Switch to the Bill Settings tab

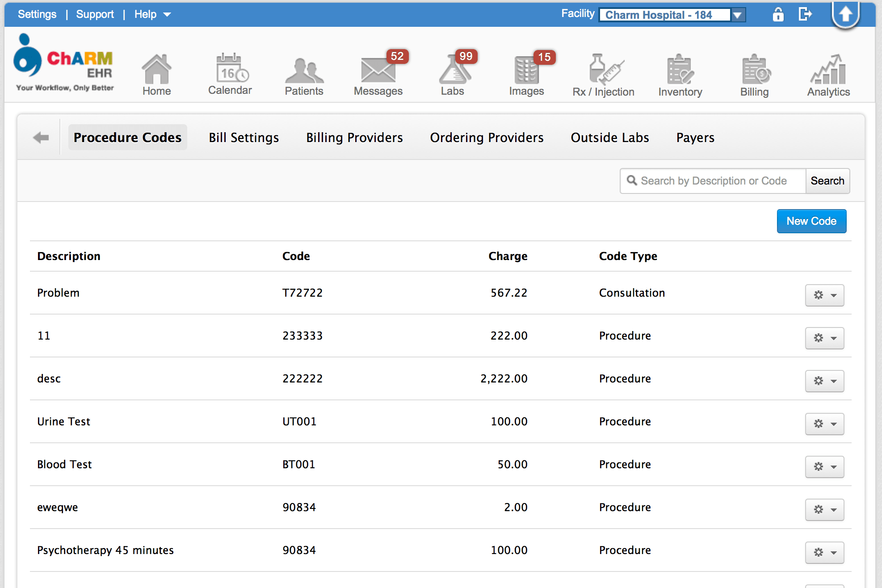pos(244,138)
